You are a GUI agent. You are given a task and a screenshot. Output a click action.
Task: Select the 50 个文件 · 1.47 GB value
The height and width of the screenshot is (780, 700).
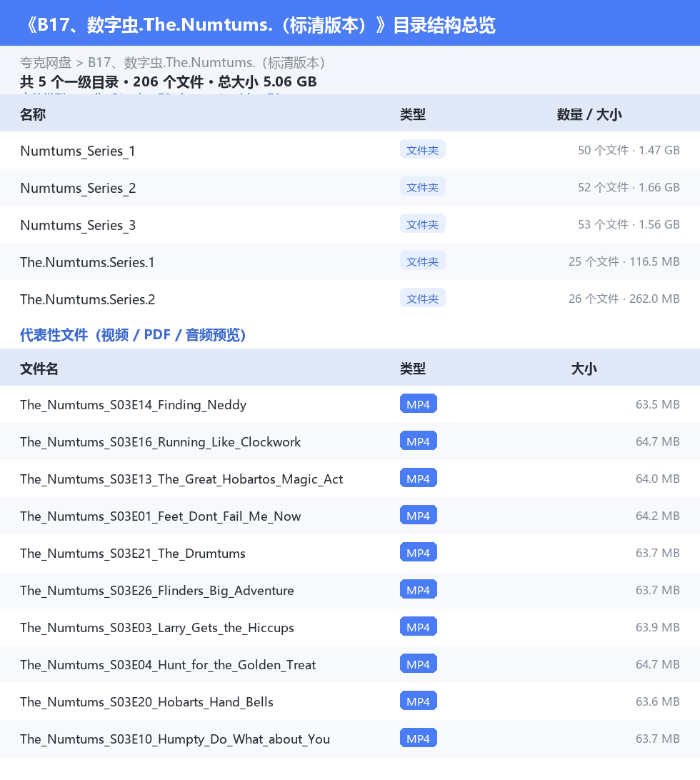(629, 150)
